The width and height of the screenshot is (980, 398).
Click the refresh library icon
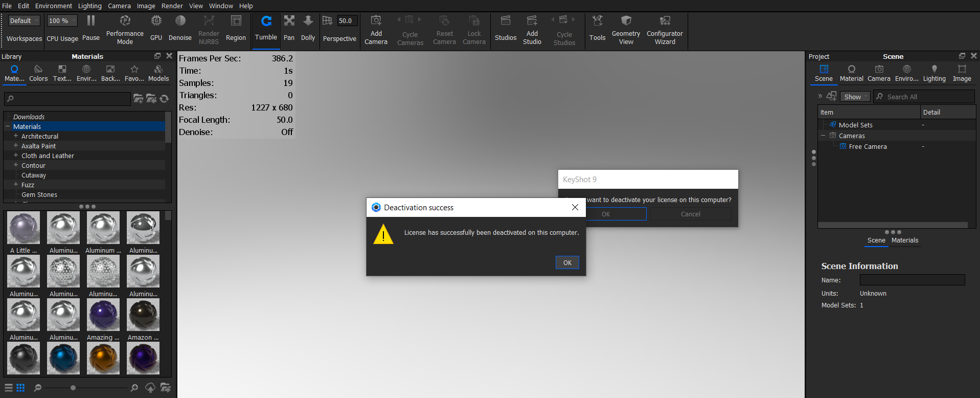point(164,99)
